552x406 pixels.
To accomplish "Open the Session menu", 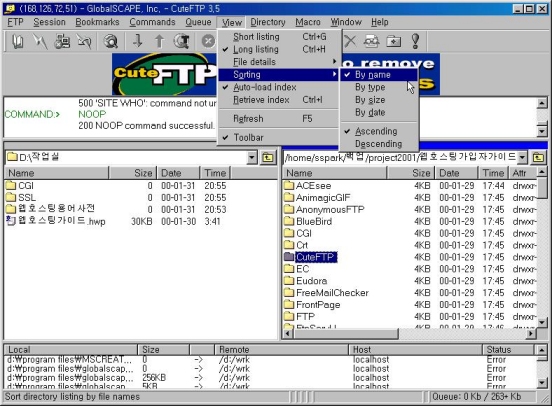I will click(49, 22).
